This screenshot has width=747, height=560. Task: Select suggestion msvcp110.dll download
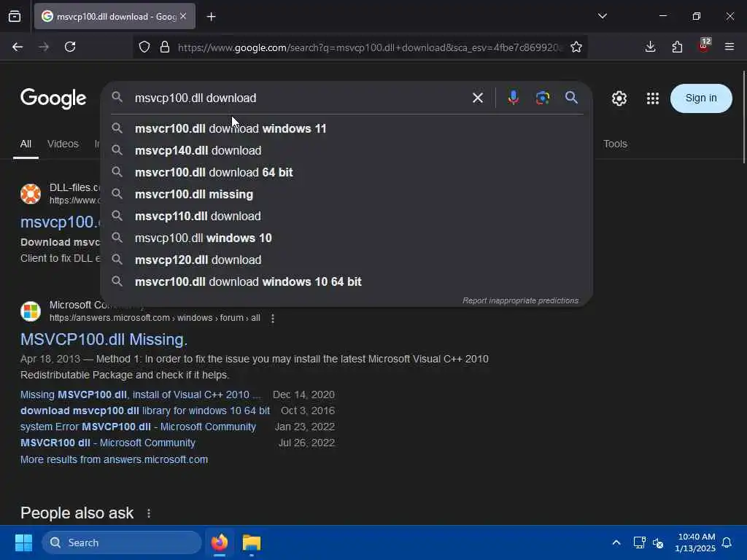(347, 216)
